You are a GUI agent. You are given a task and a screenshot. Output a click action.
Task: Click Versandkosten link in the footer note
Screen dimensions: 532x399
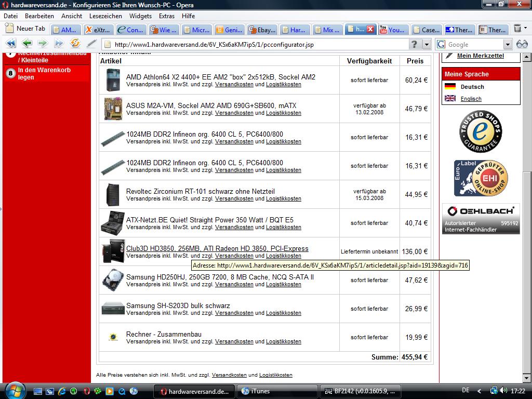229,375
